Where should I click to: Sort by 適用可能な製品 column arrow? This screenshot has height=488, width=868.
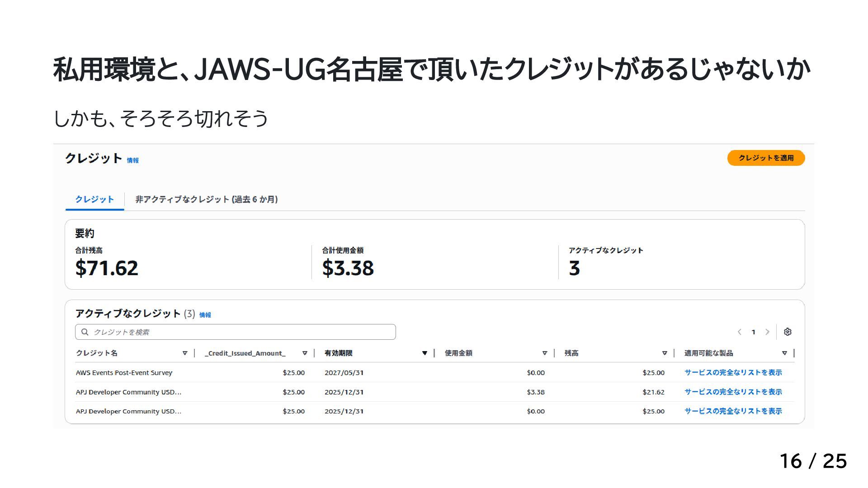pos(784,353)
